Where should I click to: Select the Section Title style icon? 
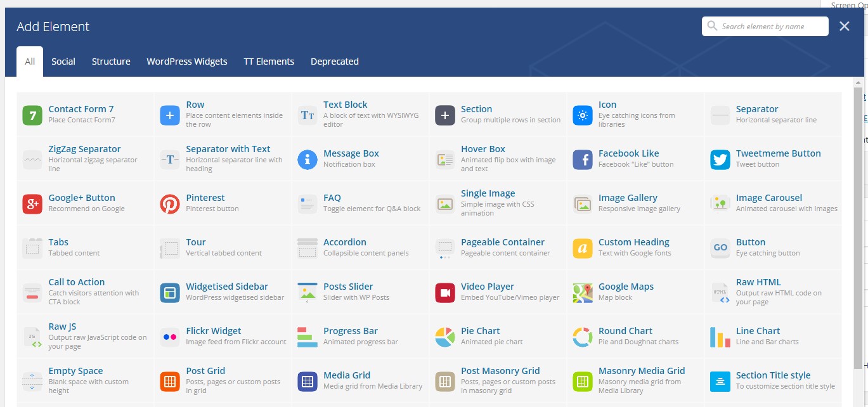click(x=720, y=382)
